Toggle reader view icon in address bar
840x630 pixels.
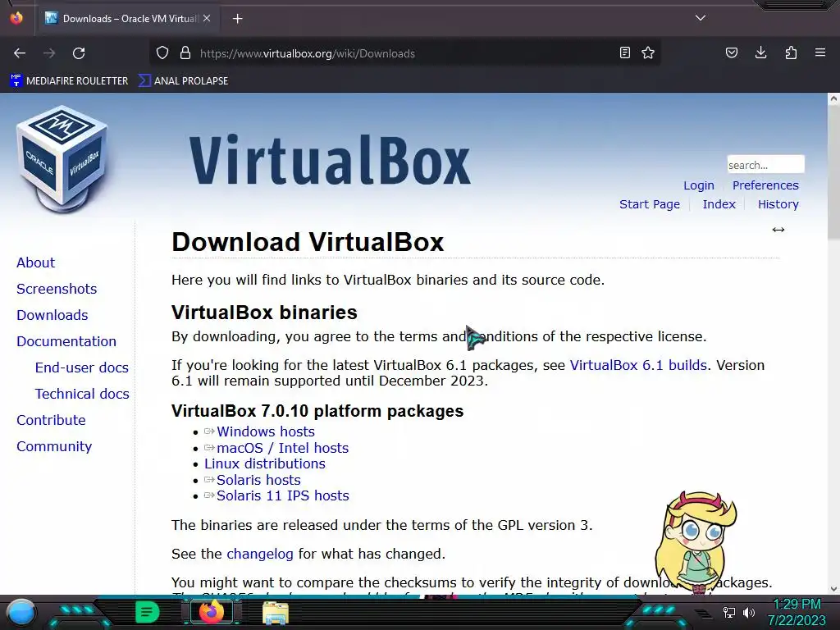624,53
